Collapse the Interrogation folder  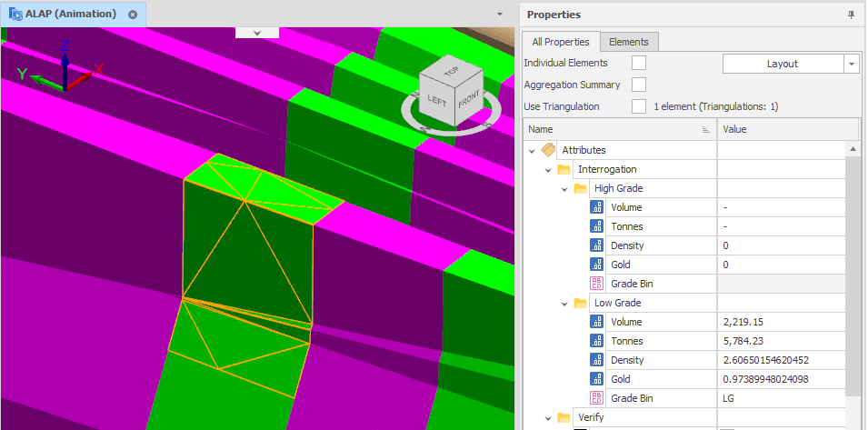point(548,169)
